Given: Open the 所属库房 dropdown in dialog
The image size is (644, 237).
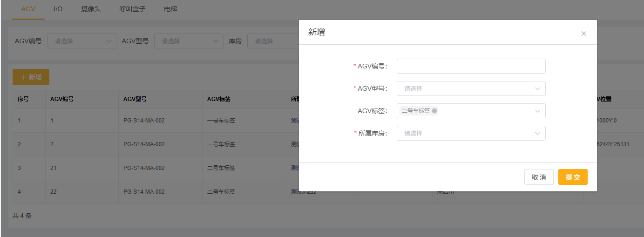Looking at the screenshot, I should click(471, 133).
